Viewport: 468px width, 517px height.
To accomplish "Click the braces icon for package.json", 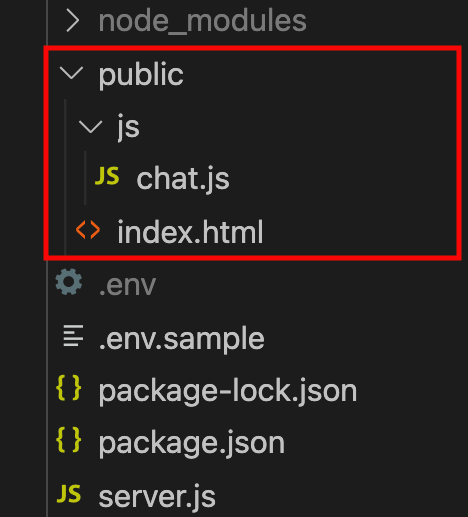I will pos(69,440).
